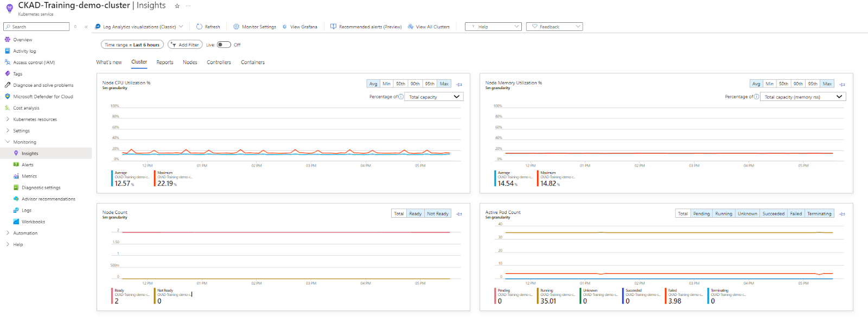Image resolution: width=868 pixels, height=322 pixels.
Task: Open Recommended alerts (Preview)
Action: coord(366,27)
